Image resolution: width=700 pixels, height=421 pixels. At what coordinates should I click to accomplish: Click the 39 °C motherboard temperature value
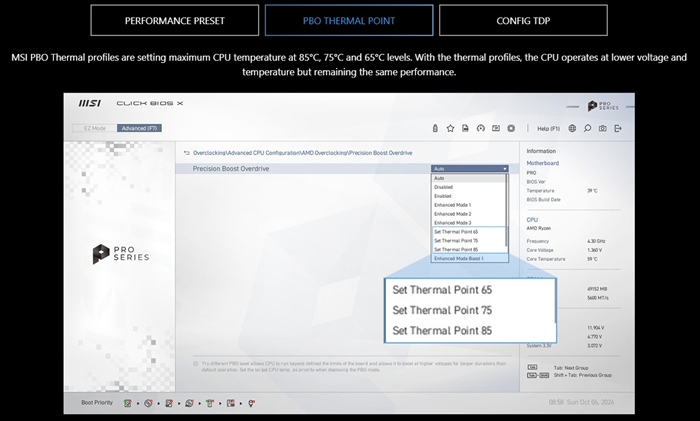click(x=592, y=191)
